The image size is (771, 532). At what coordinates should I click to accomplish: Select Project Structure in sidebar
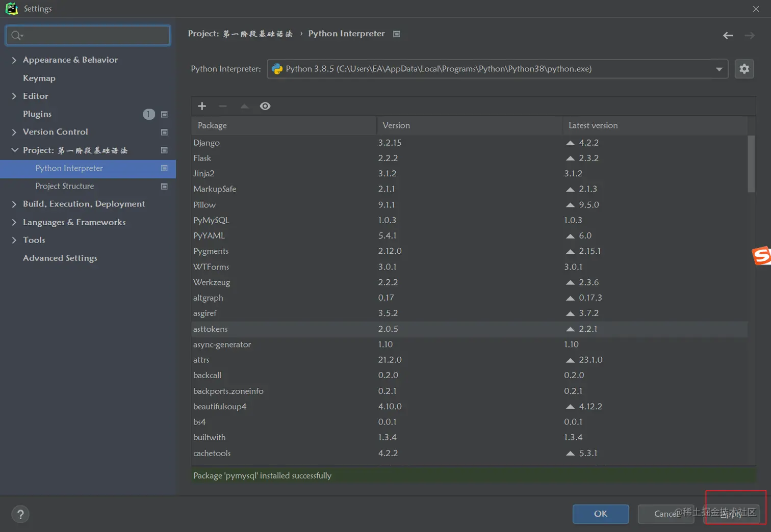(x=64, y=186)
